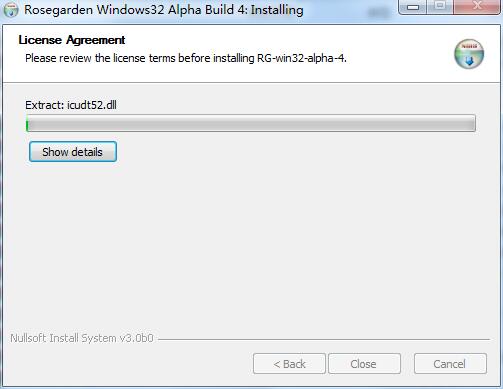Click 'RG-win32-alpha-4' in the header subtitle
Screen dimensions: 503x389
click(301, 58)
